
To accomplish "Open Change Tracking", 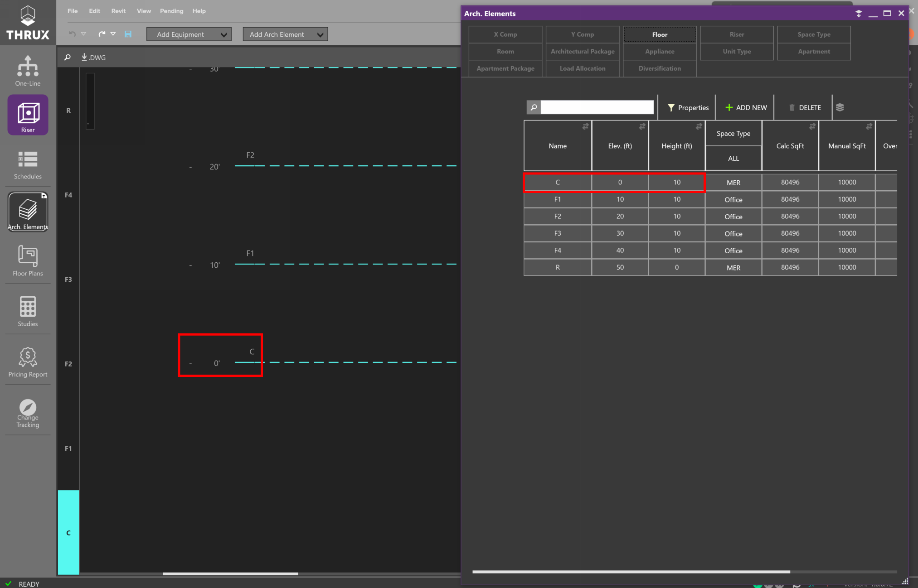I will [28, 413].
